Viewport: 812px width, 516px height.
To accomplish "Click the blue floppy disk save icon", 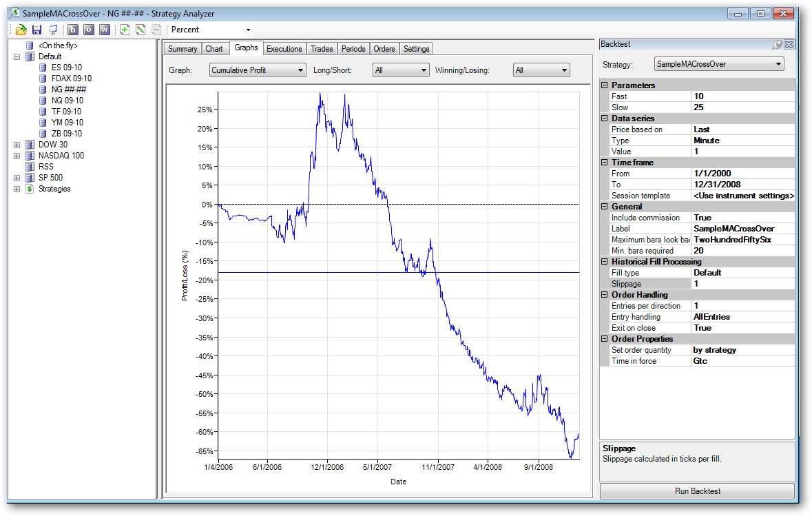I will click(37, 30).
